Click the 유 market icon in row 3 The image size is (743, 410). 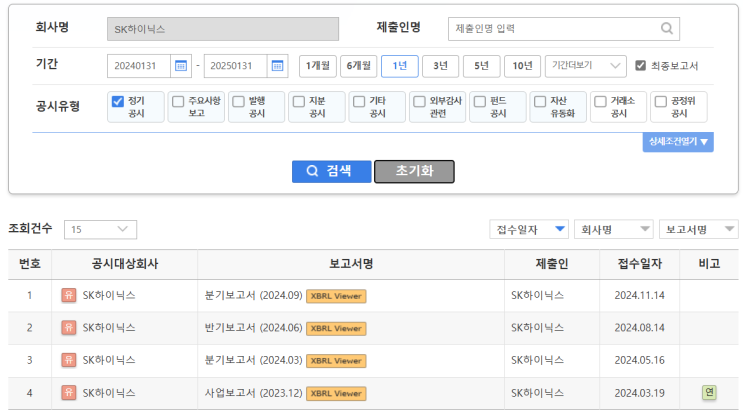(69, 360)
